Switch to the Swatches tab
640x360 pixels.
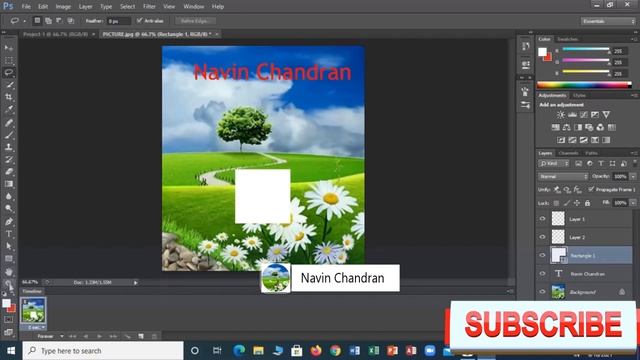[567, 39]
